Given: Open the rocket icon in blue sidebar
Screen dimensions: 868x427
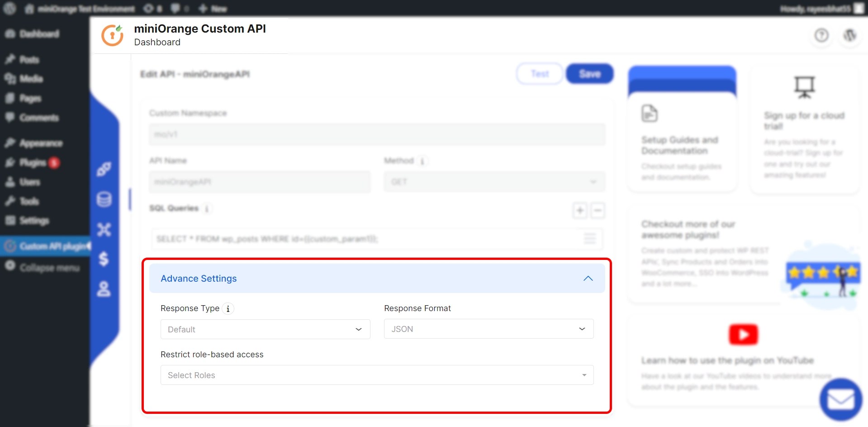Looking at the screenshot, I should coord(104,169).
